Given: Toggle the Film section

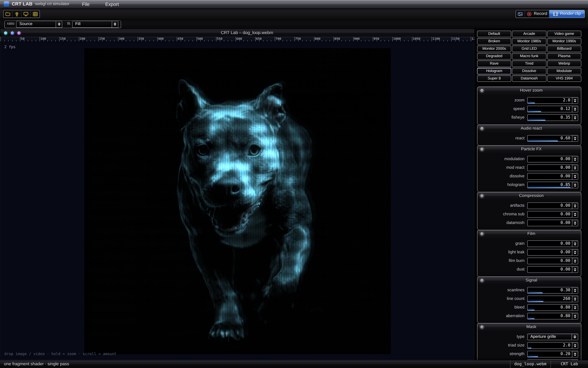Looking at the screenshot, I should pos(482,234).
